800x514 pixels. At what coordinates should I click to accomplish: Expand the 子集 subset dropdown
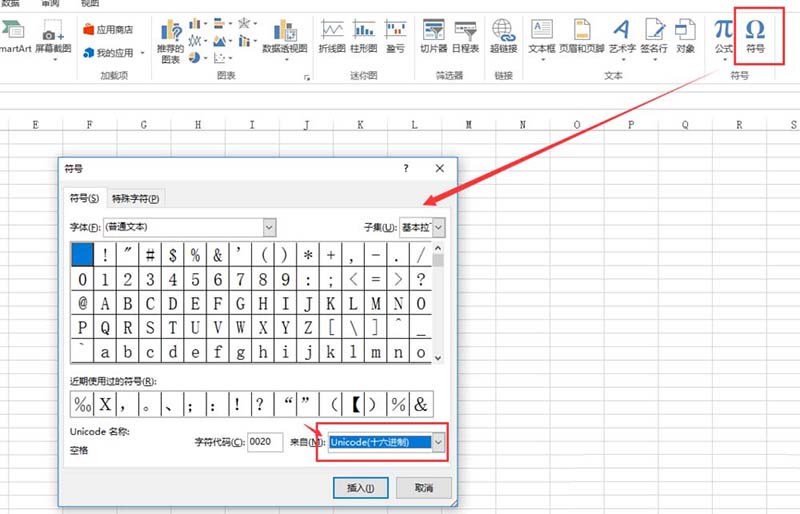point(439,227)
